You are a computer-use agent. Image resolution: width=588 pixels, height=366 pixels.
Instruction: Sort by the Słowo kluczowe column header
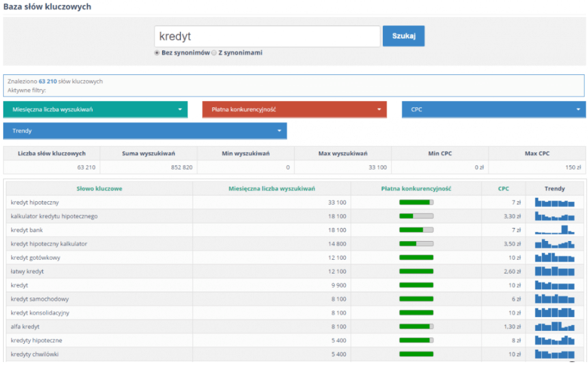99,189
